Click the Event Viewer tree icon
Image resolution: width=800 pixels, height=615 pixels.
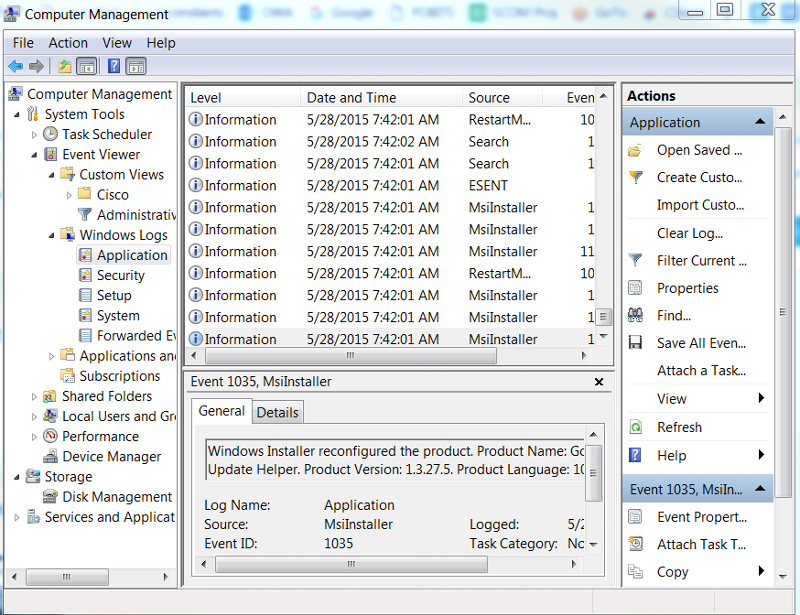tap(50, 154)
